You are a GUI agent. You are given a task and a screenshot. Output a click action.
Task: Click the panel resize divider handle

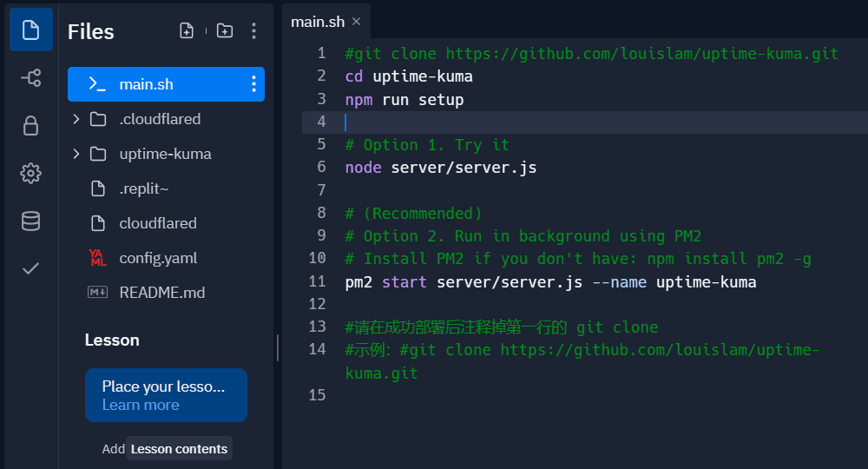(278, 347)
